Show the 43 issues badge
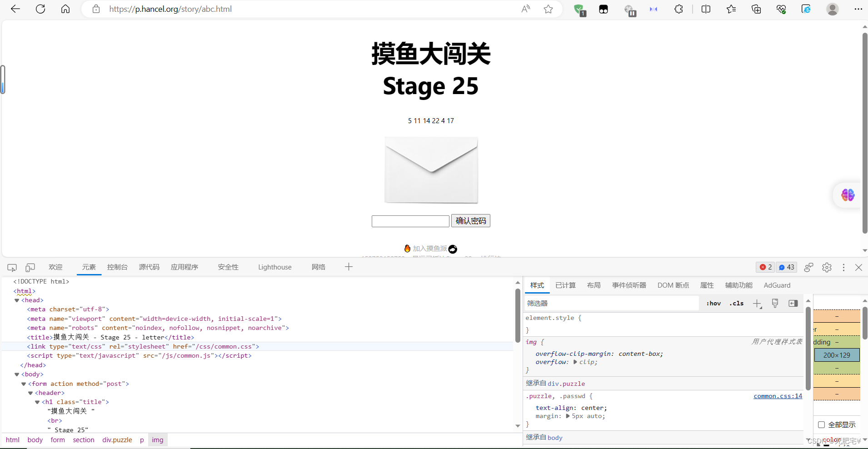Viewport: 868px width, 449px height. pos(787,267)
